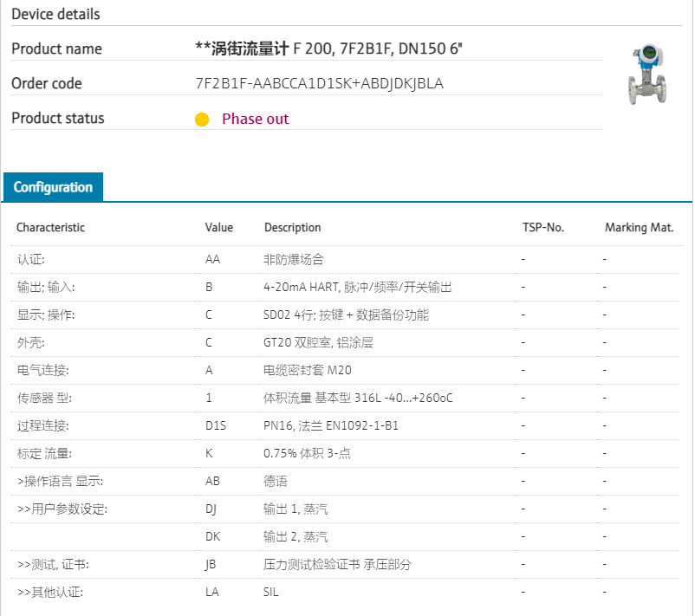
Task: Click the flowmeter product image thumbnail
Action: (646, 75)
